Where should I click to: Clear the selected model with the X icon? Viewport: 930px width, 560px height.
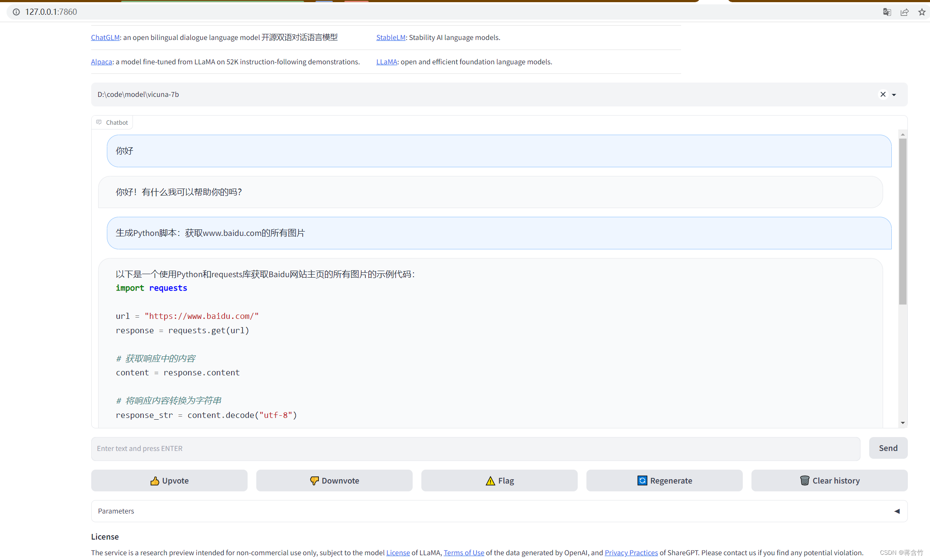(x=883, y=94)
